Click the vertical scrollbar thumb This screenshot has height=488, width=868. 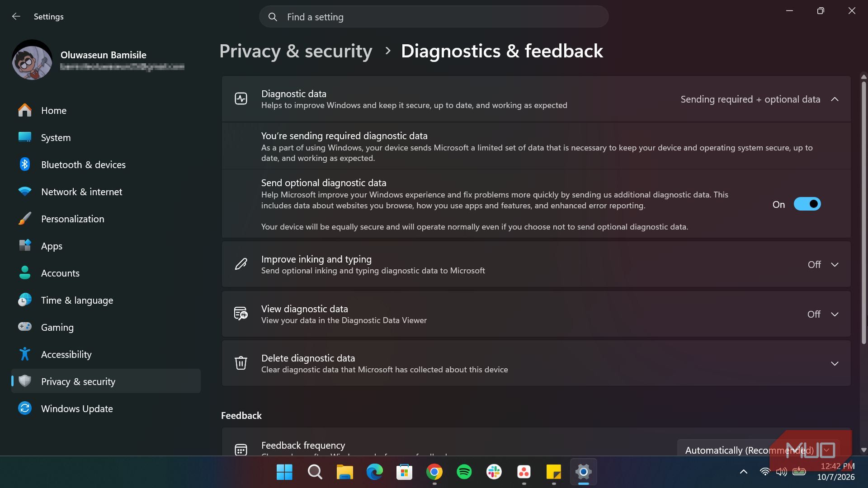[863, 212]
